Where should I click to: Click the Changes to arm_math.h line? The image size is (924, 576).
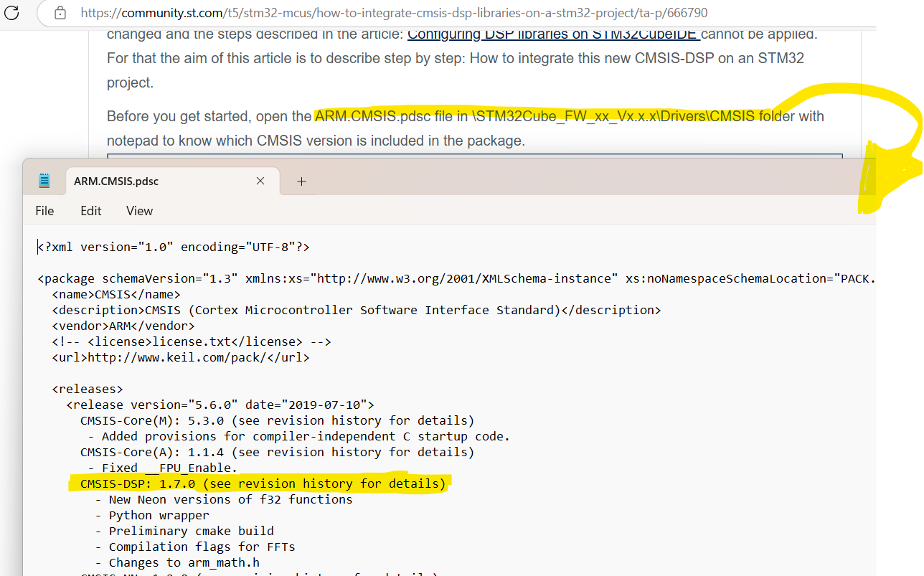click(177, 562)
